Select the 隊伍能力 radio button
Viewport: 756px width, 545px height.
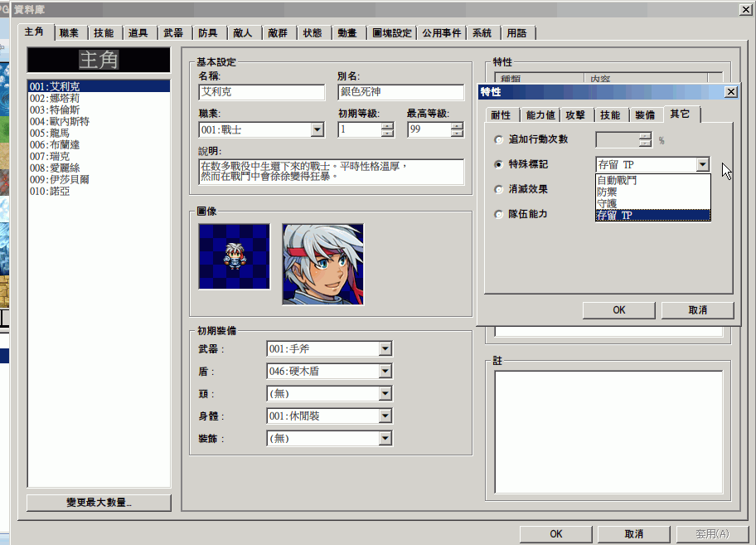498,214
